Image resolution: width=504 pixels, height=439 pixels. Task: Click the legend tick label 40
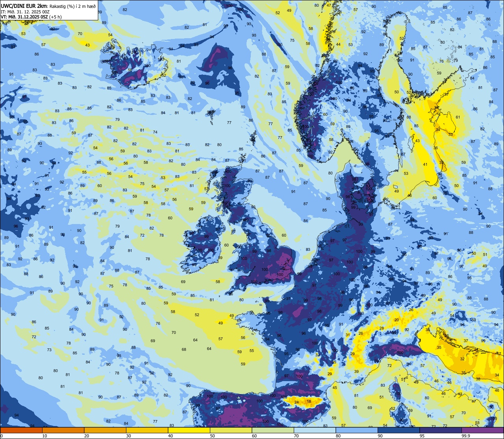pos(170,436)
